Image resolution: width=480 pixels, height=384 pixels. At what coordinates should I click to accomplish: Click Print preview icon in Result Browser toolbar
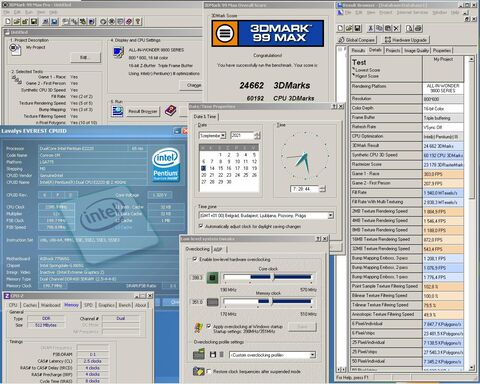(410, 28)
